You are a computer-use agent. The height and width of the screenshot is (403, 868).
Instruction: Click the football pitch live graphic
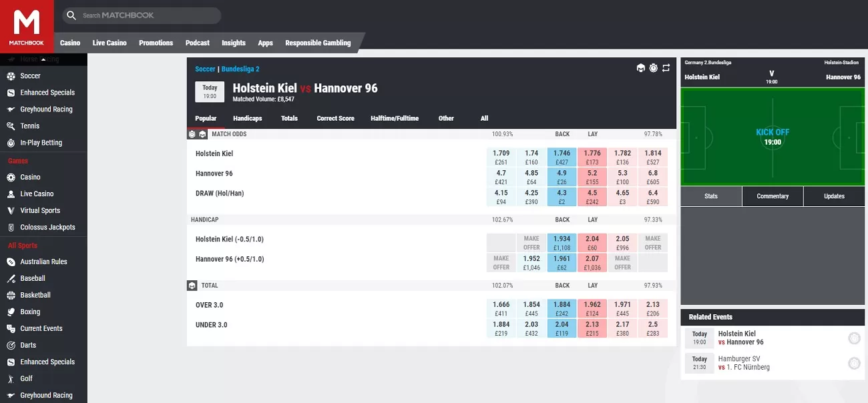coord(773,137)
